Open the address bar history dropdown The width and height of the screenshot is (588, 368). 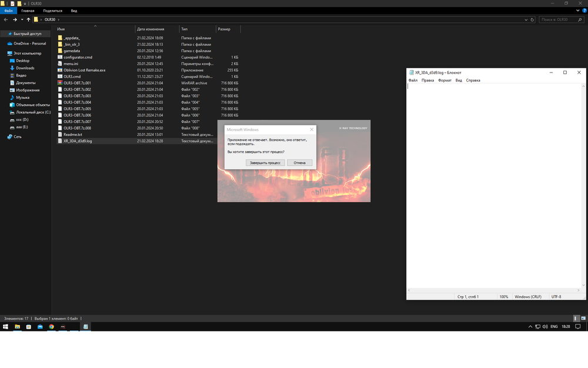coord(527,19)
